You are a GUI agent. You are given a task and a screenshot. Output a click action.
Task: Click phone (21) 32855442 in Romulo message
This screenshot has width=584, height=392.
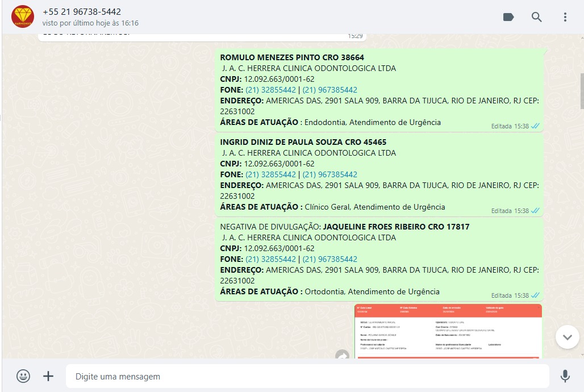[270, 90]
